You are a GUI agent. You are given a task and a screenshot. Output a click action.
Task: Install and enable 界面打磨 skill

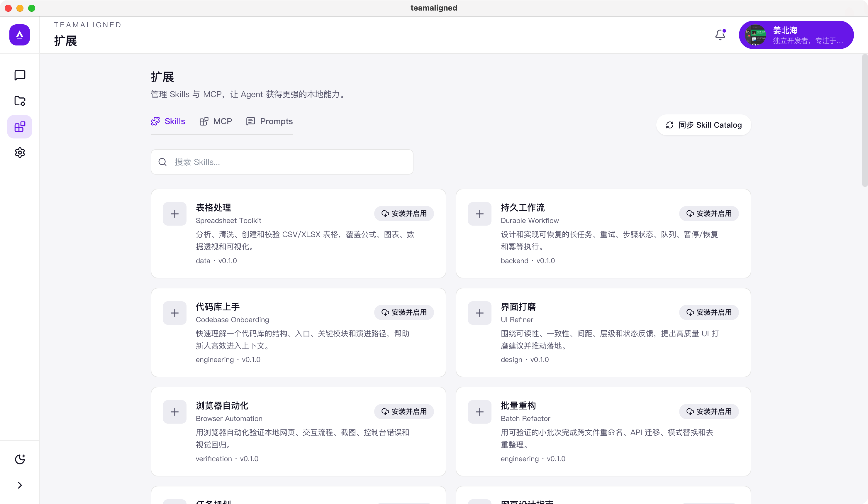pyautogui.click(x=708, y=312)
